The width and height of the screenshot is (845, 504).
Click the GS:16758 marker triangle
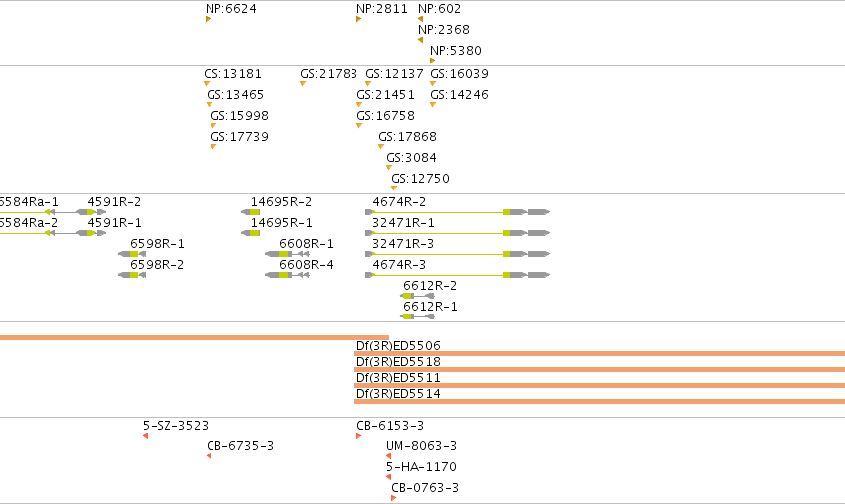(359, 126)
